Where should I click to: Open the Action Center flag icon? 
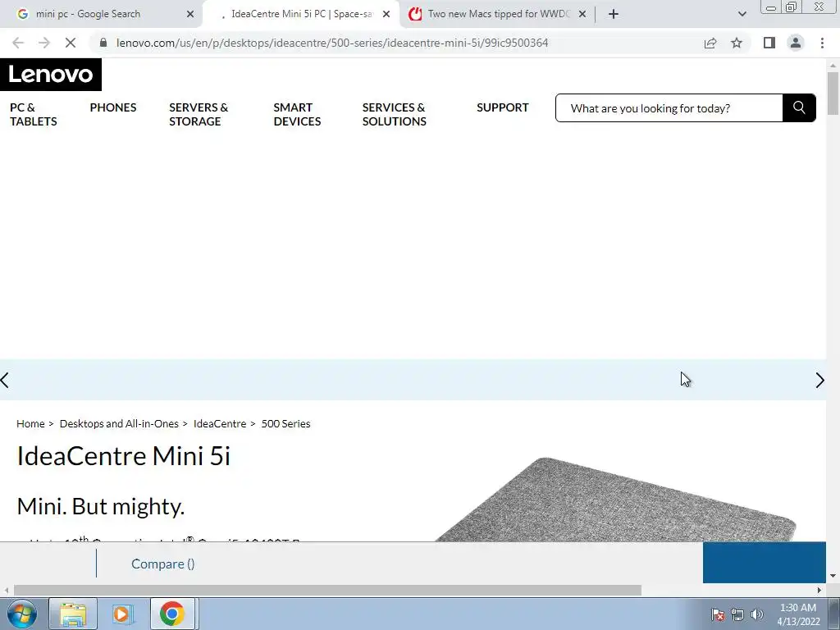click(718, 614)
